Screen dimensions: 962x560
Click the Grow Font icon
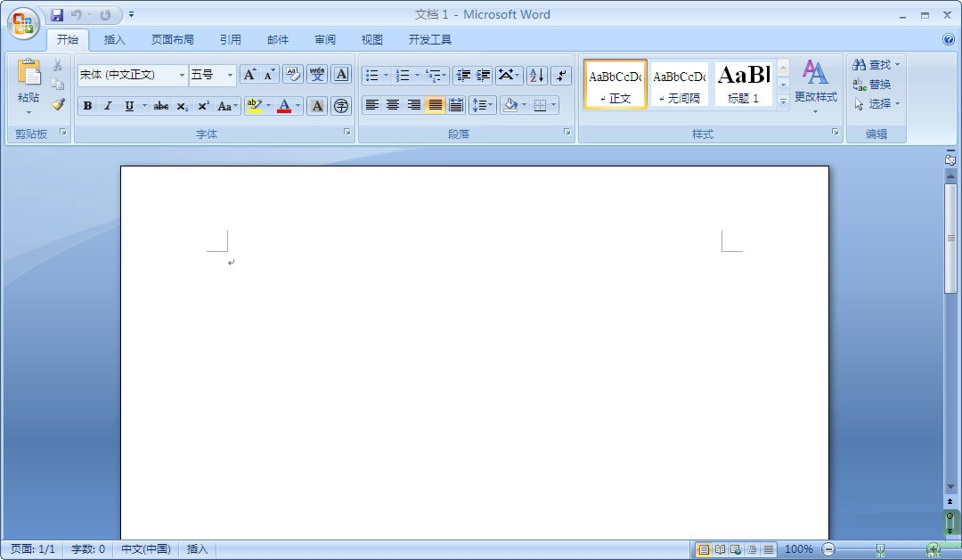coord(249,75)
